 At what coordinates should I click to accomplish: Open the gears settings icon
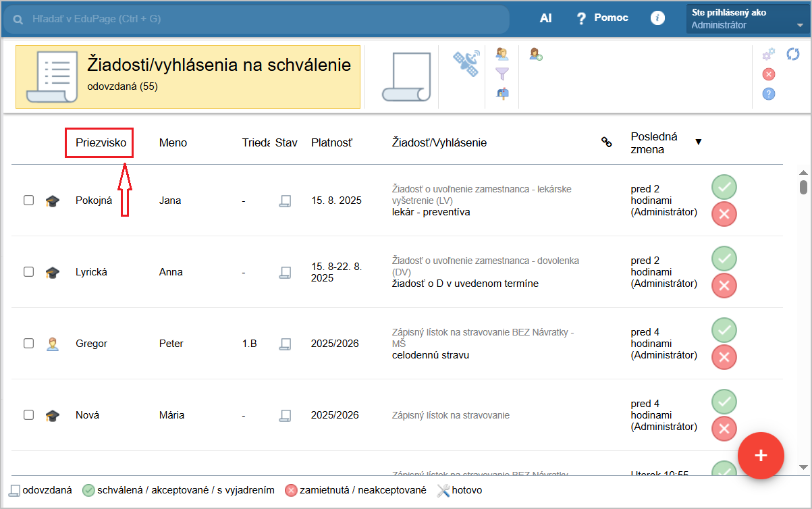point(769,55)
